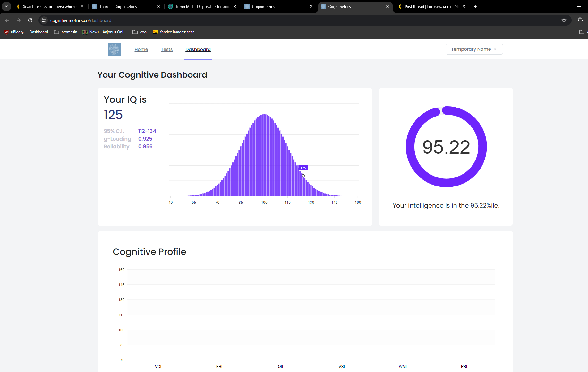
Task: Open the tab search dropdown arrow
Action: click(x=6, y=6)
